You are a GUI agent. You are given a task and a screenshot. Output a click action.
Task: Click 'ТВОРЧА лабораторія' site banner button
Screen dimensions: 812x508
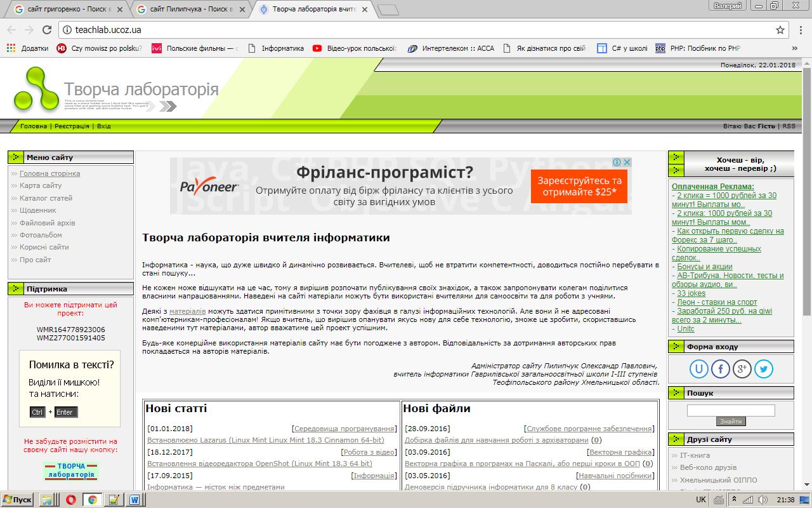pos(71,471)
